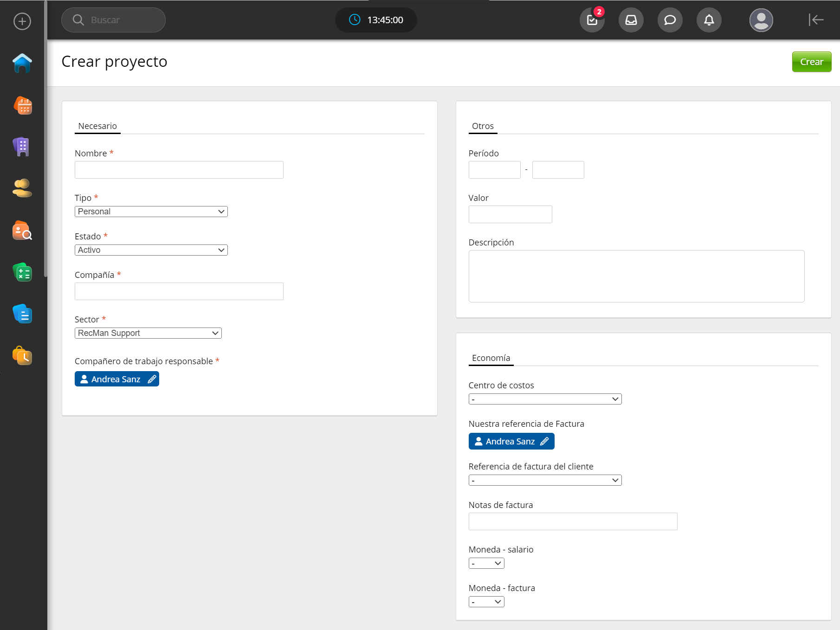Viewport: 840px width, 630px height.
Task: Click the plus add icon in sidebar
Action: click(22, 21)
